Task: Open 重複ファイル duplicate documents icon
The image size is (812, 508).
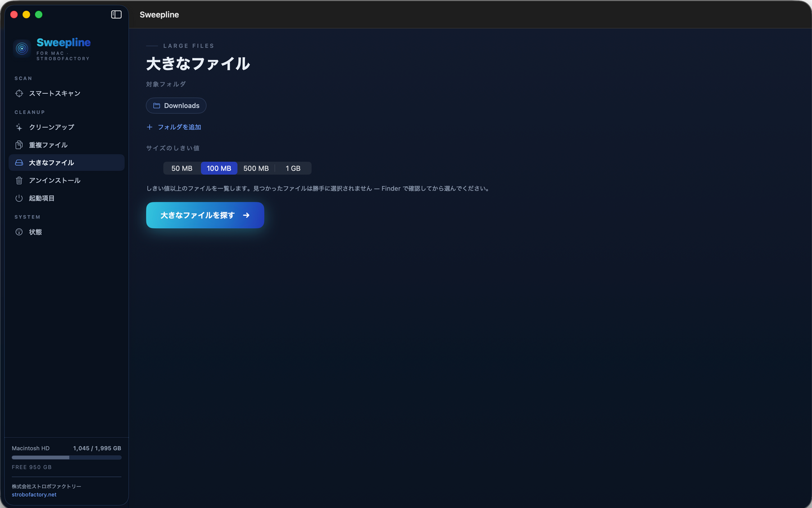Action: (x=19, y=145)
